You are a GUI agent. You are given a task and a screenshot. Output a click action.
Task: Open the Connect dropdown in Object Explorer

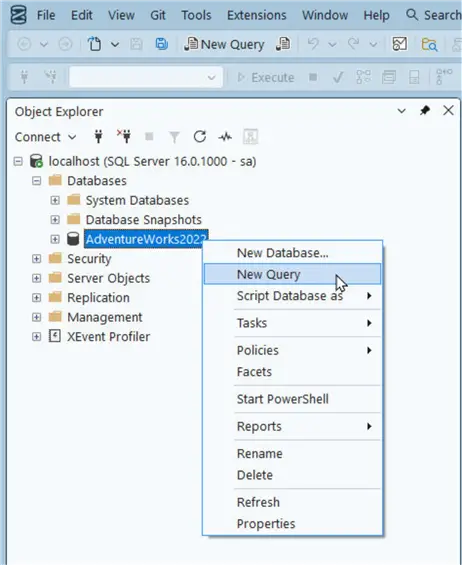46,137
